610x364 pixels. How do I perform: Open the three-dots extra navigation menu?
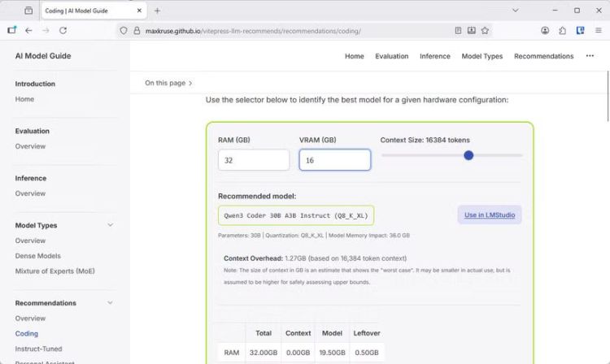(590, 56)
